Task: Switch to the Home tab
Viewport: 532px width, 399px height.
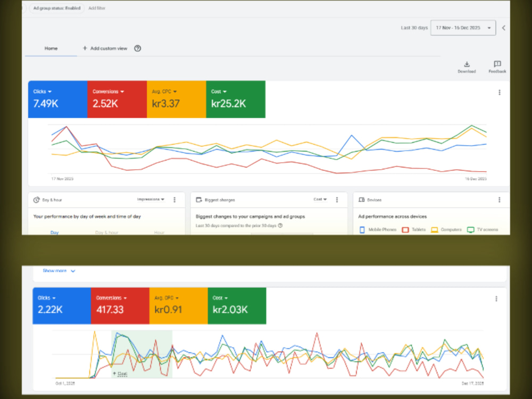Action: coord(51,48)
